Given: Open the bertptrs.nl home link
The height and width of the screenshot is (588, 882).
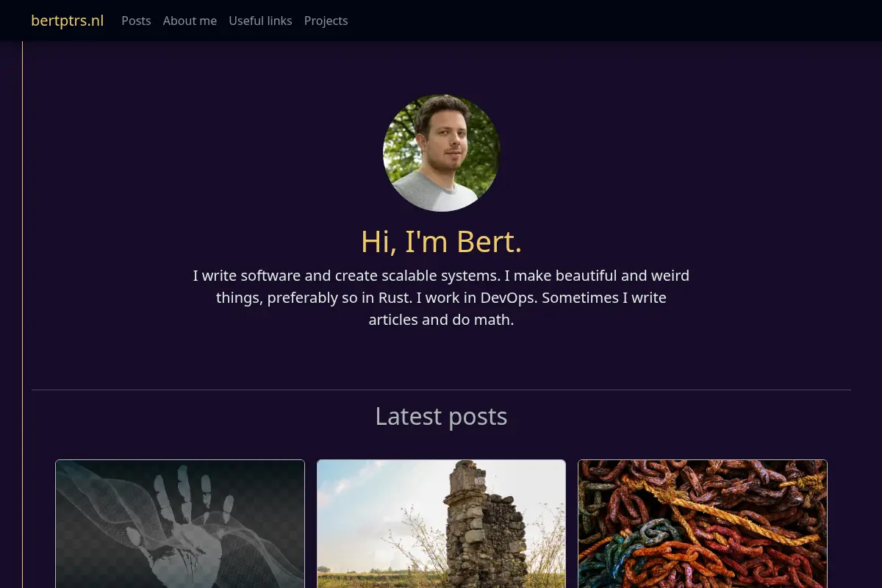Looking at the screenshot, I should click(67, 21).
